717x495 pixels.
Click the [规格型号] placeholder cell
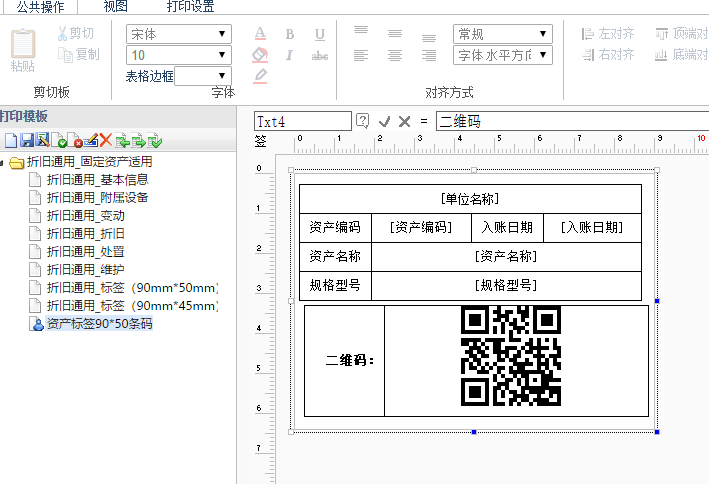[506, 286]
